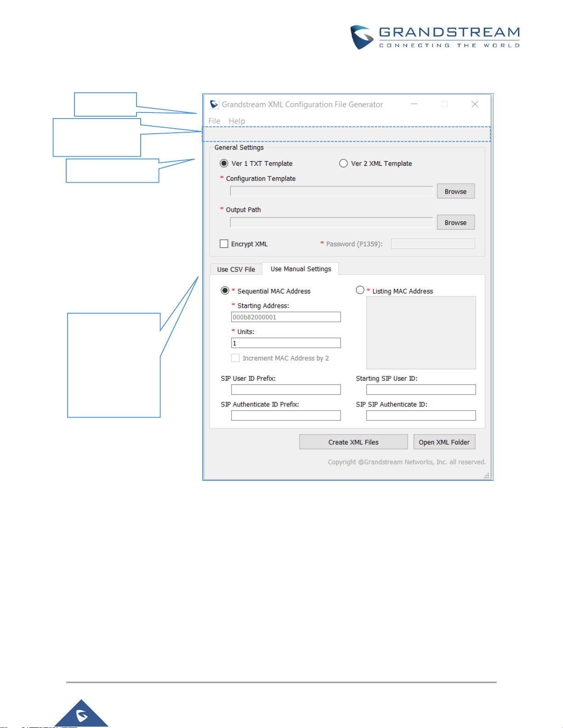The height and width of the screenshot is (728, 563).
Task: Browse for the Output Path folder
Action: tap(455, 222)
